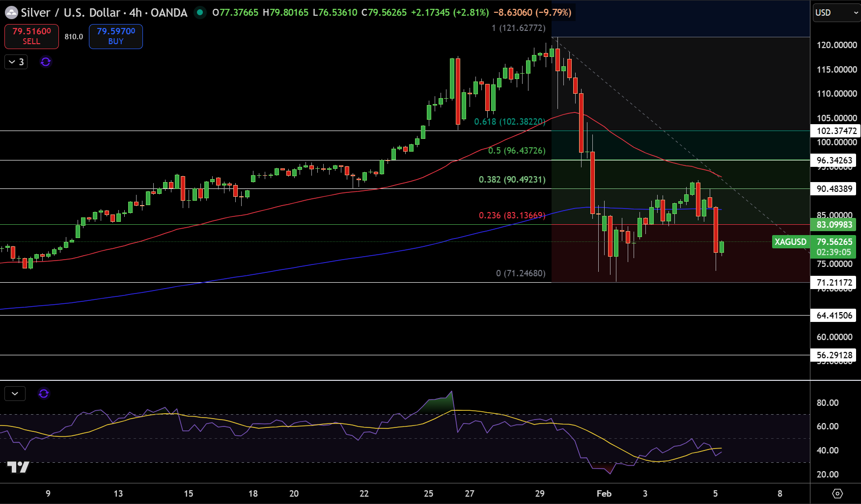The width and height of the screenshot is (861, 504).
Task: Select the 0.5 (96.43726) Fibonacci level label
Action: 517,151
